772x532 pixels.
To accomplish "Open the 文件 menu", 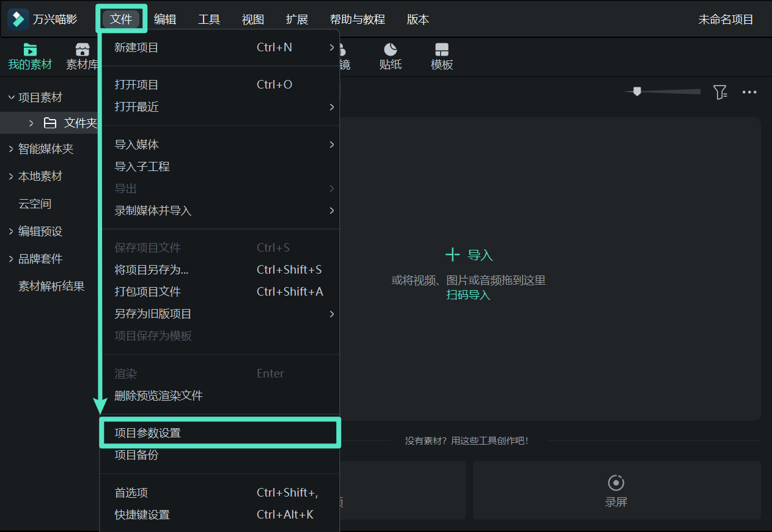I will pos(121,20).
